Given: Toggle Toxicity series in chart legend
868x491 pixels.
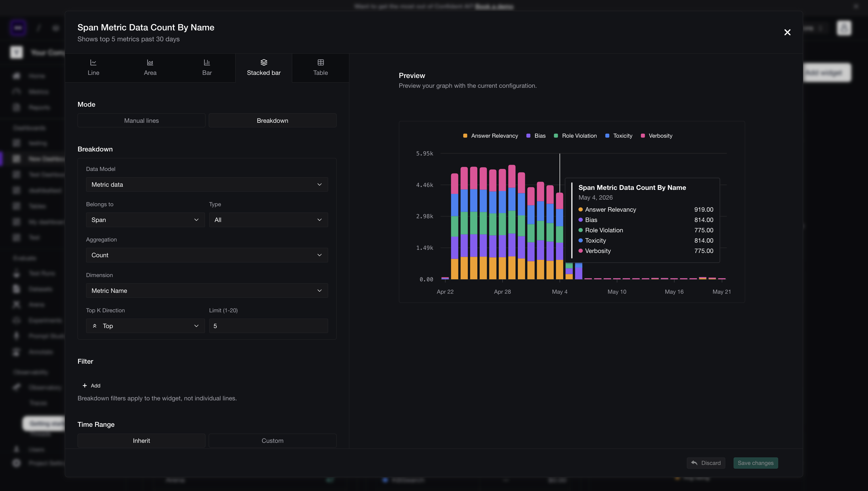Looking at the screenshot, I should click(x=619, y=136).
